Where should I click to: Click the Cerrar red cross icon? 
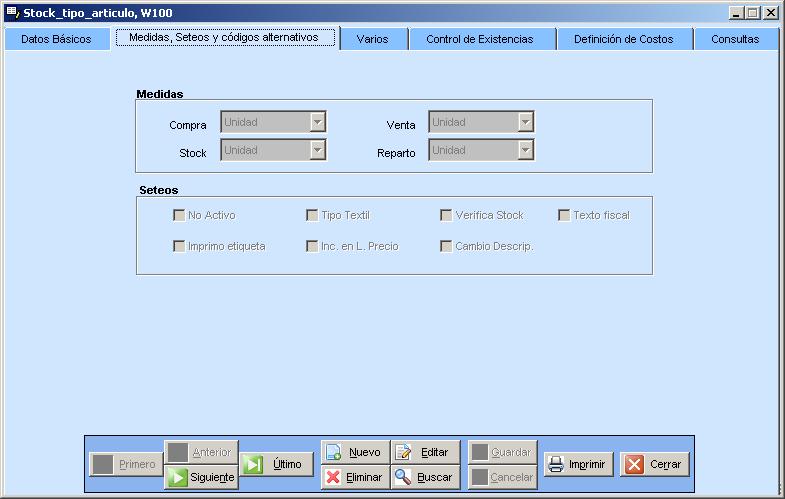[635, 464]
